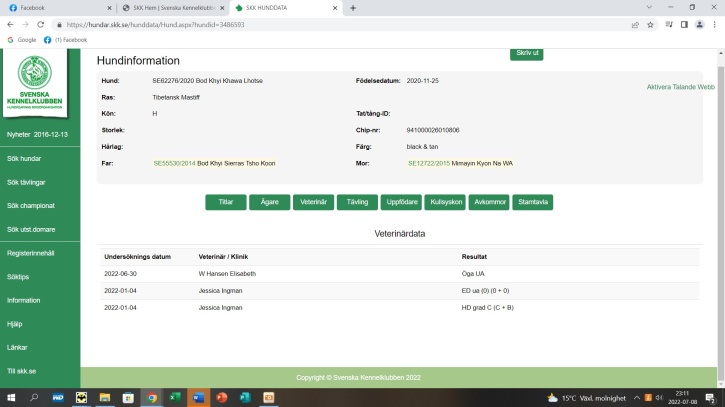Click the share page icon in the address bar

click(635, 25)
